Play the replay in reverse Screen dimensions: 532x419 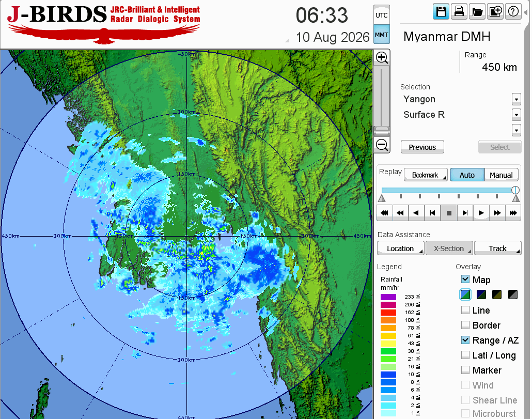(416, 213)
